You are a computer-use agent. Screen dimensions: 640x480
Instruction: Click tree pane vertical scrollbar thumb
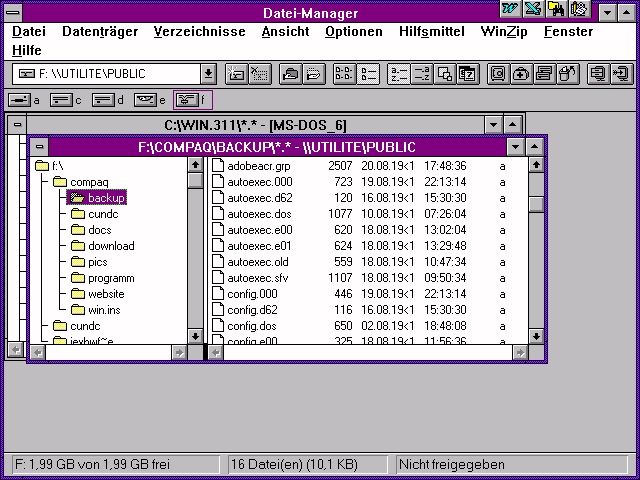195,180
